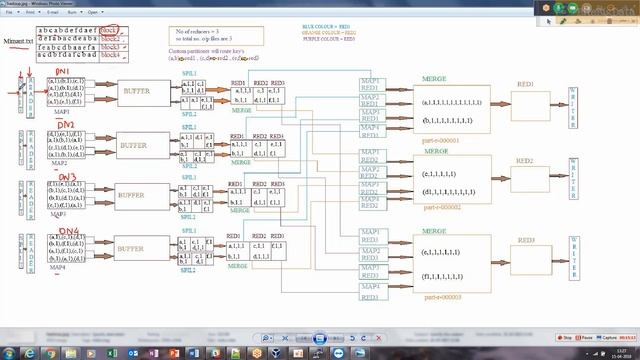Pause the screen recording
The width and height of the screenshot is (640, 360).
pos(584,338)
